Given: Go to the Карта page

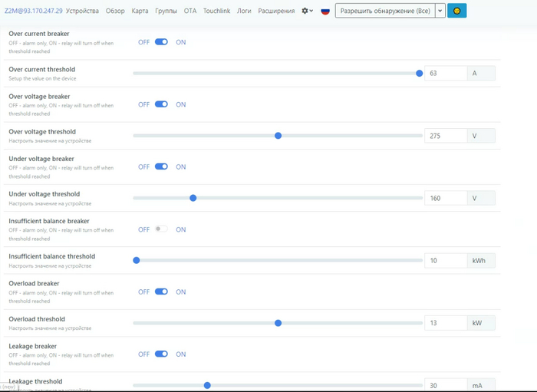Looking at the screenshot, I should point(140,12).
